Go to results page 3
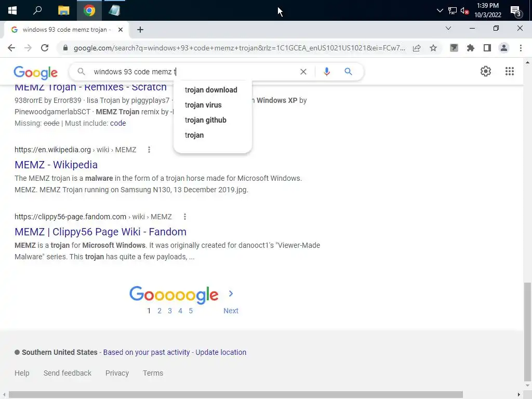Screen dimensions: 532x399 170,311
